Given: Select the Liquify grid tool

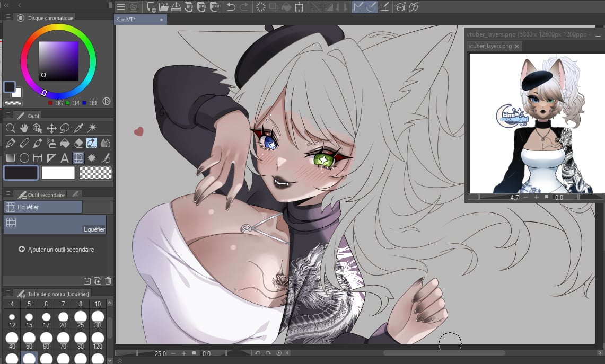Looking at the screenshot, I should 78,158.
